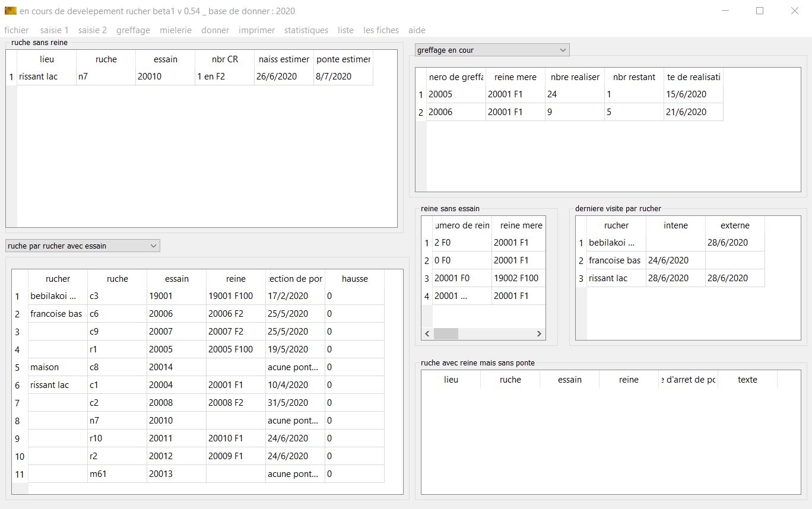812x509 pixels.
Task: Click the horizontal scrollbar thumb in reine sans essain
Action: click(446, 334)
